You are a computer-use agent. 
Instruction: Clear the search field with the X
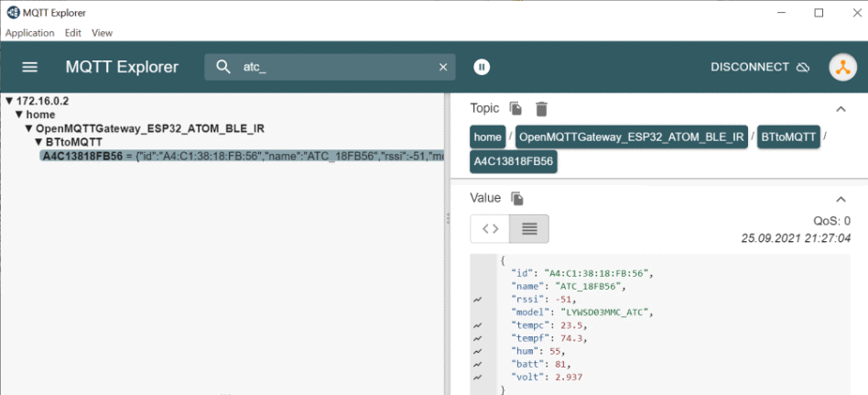[x=443, y=67]
